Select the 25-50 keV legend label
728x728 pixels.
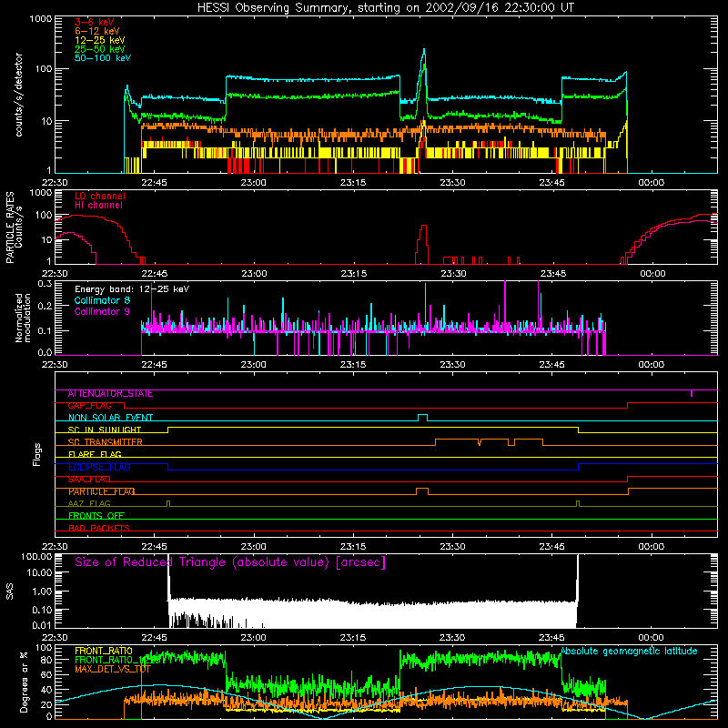(100, 49)
